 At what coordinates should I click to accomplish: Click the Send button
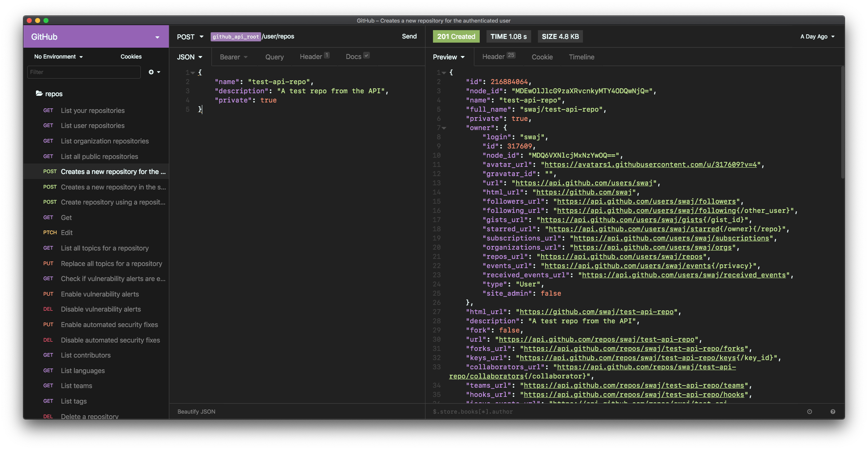pos(409,36)
